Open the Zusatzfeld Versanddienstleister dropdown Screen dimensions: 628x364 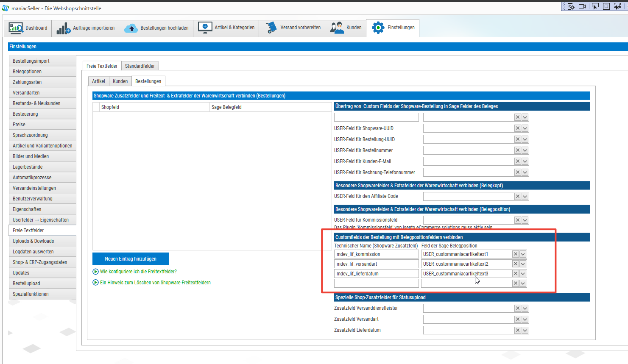(x=525, y=308)
